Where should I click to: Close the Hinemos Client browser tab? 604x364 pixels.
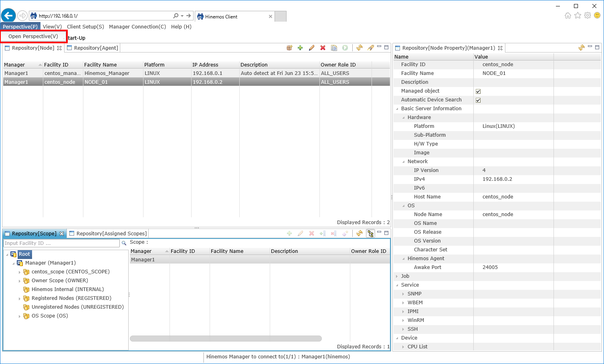[x=271, y=16]
